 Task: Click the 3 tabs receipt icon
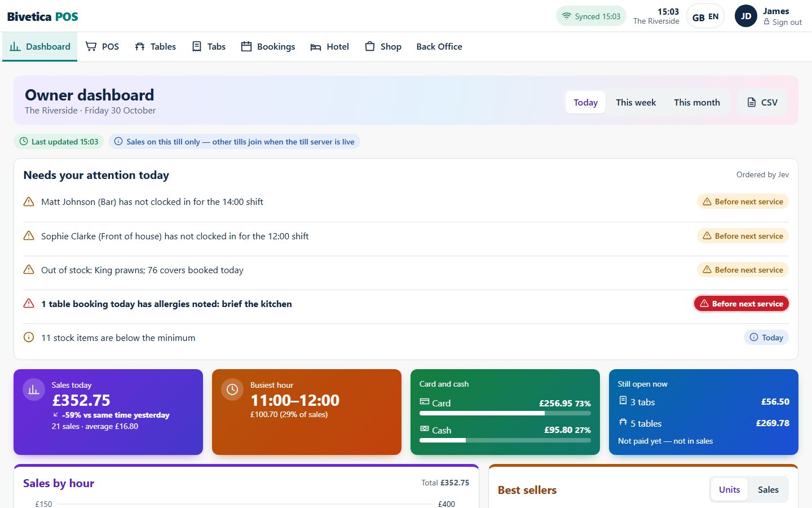click(623, 401)
